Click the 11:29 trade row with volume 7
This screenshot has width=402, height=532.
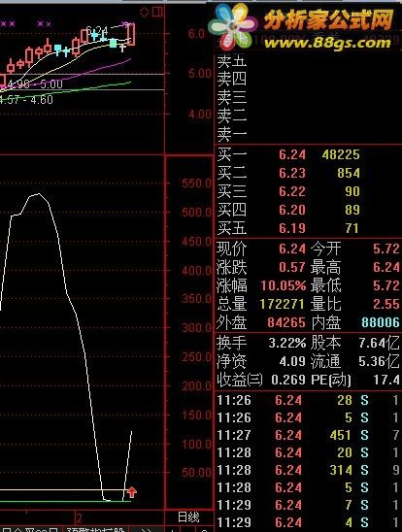pos(308,505)
